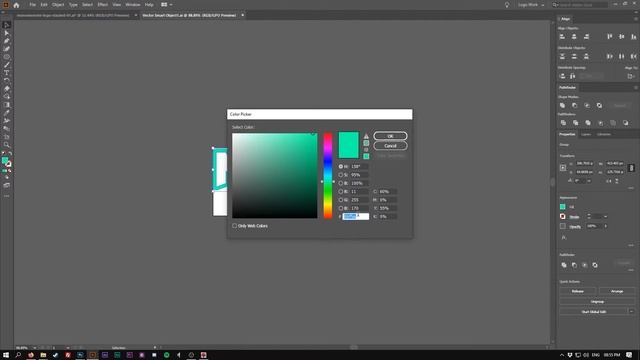
Task: Click Cancel in the Color Picker
Action: click(x=390, y=146)
